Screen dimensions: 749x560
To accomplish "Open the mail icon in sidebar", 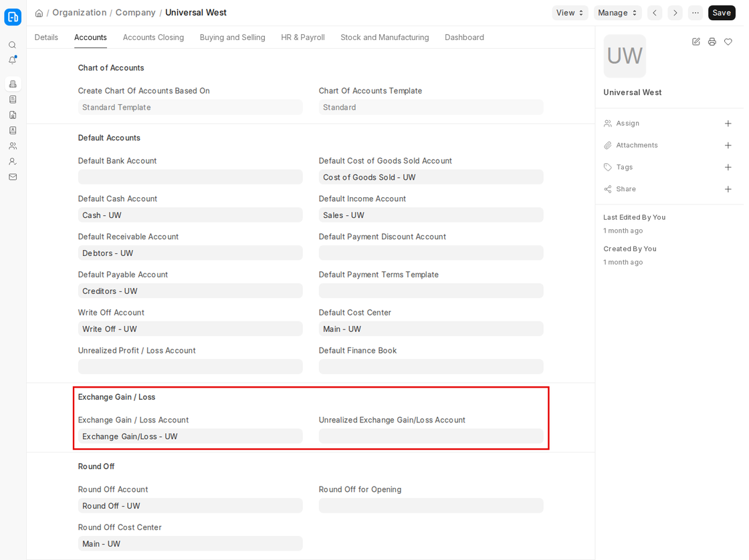I will (x=13, y=177).
